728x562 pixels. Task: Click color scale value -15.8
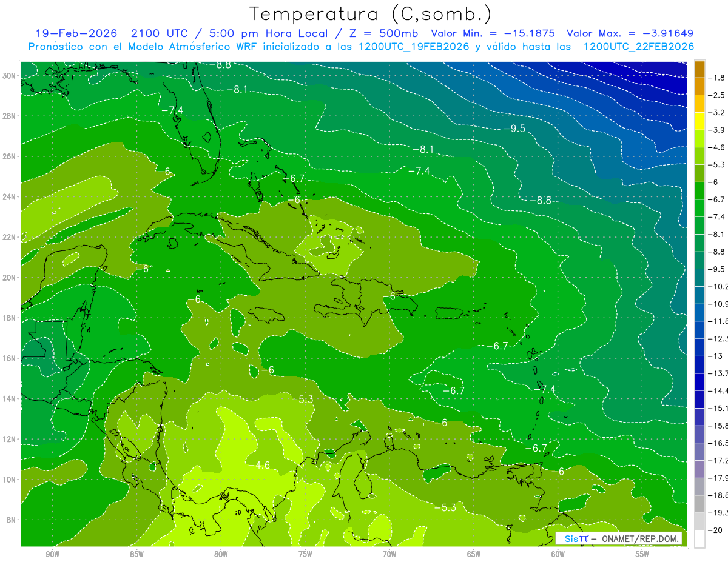pos(718,426)
